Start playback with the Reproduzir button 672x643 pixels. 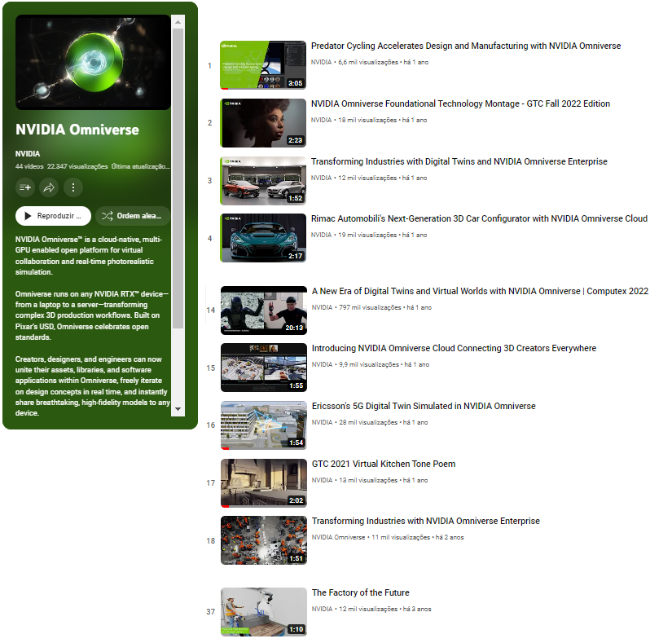click(52, 215)
